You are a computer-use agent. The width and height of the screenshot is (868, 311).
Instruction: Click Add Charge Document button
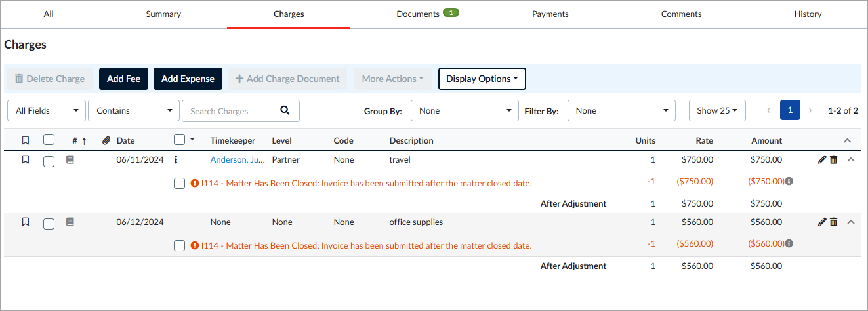point(287,79)
